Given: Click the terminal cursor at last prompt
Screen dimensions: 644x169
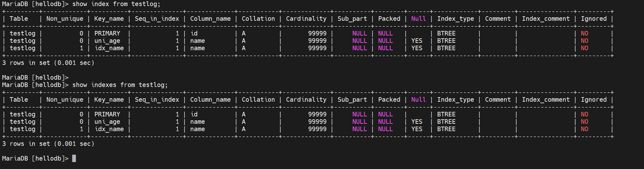Looking at the screenshot, I should pyautogui.click(x=74, y=159).
